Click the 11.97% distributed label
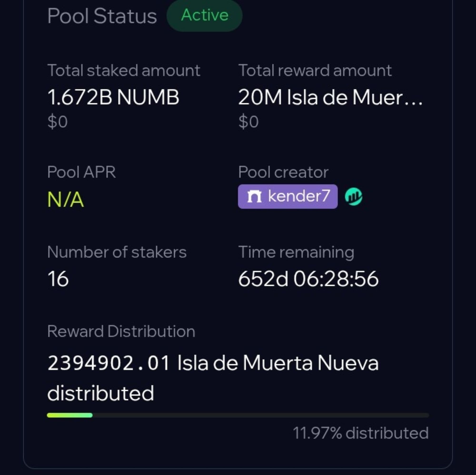This screenshot has height=475, width=476. click(x=361, y=433)
